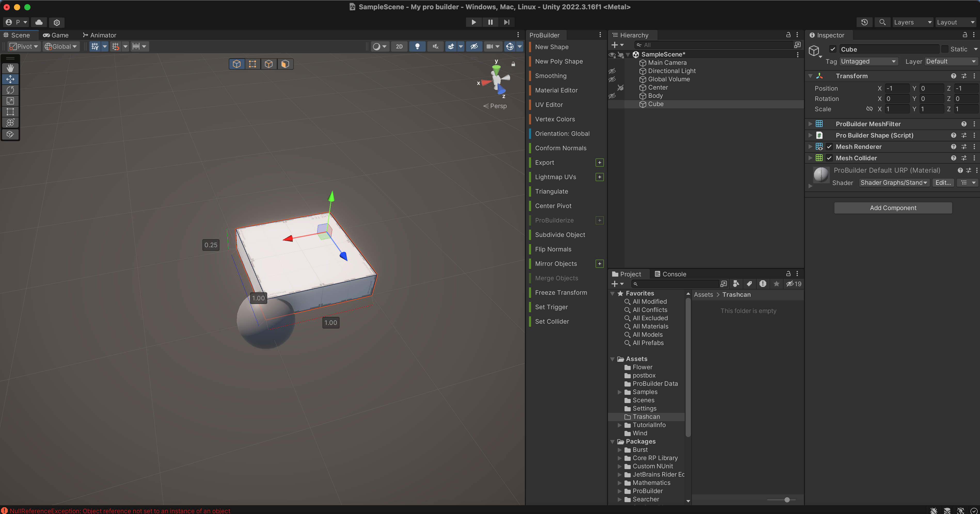Select the Rotate tool in scene toolbar
Viewport: 980px width, 514px height.
click(x=10, y=90)
